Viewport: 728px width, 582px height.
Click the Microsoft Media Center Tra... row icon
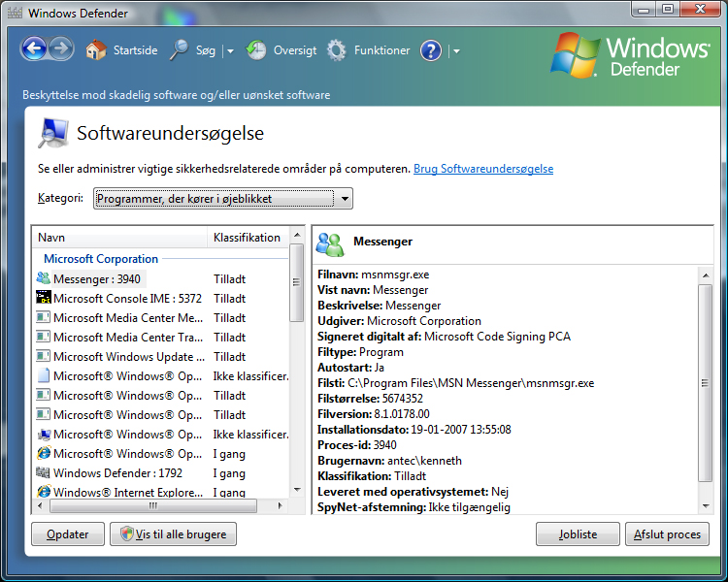(x=43, y=337)
